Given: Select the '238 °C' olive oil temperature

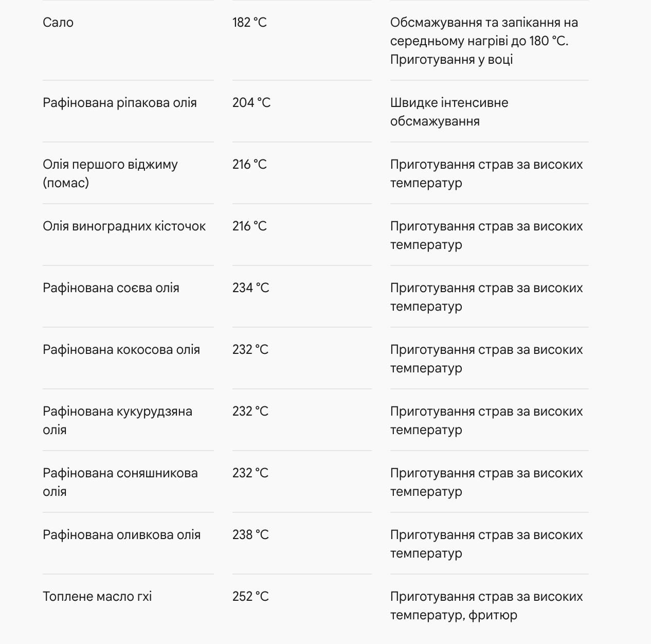Looking at the screenshot, I should click(250, 535).
